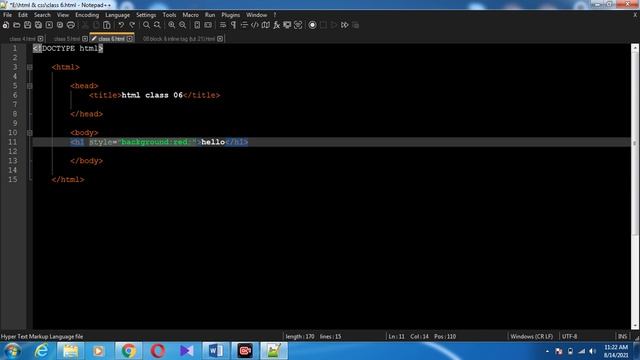640x360 pixels.
Task: Show the Document Map panel
Action: (x=266, y=25)
